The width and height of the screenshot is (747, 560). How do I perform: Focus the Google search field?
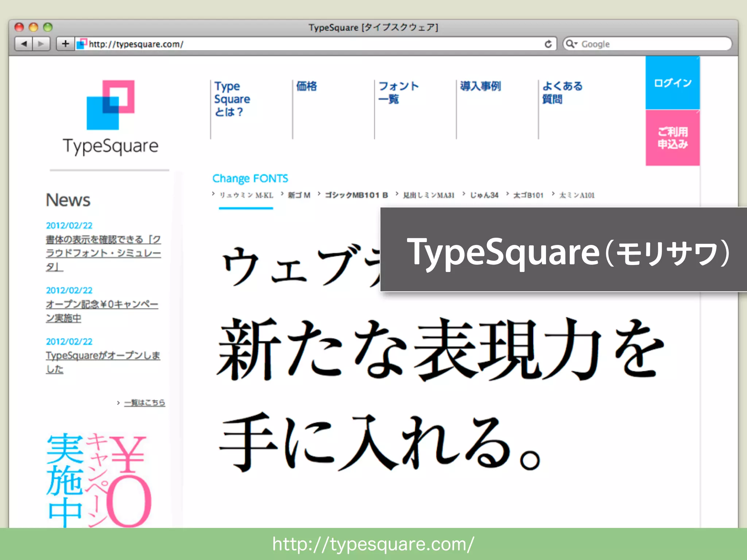(x=647, y=44)
